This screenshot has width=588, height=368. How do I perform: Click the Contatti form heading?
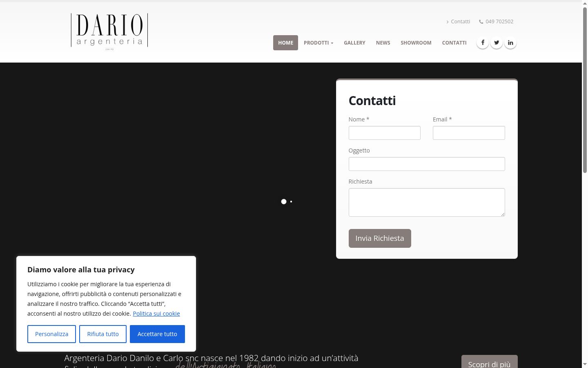point(372,101)
